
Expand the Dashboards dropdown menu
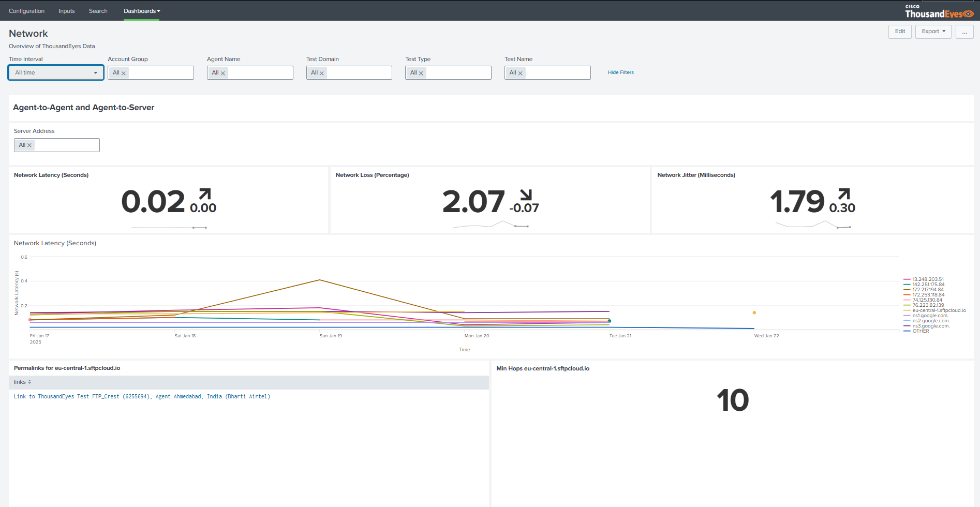pos(142,11)
